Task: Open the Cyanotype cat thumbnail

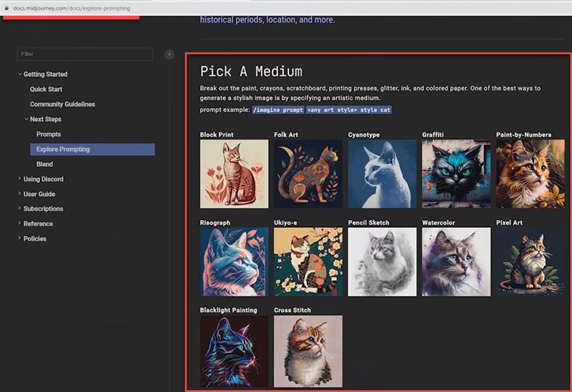Action: tap(382, 174)
